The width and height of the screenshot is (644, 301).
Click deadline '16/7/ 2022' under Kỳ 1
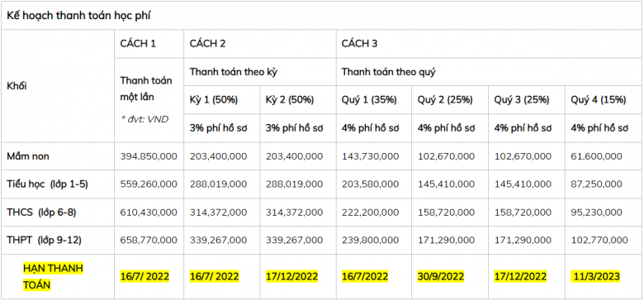(214, 276)
